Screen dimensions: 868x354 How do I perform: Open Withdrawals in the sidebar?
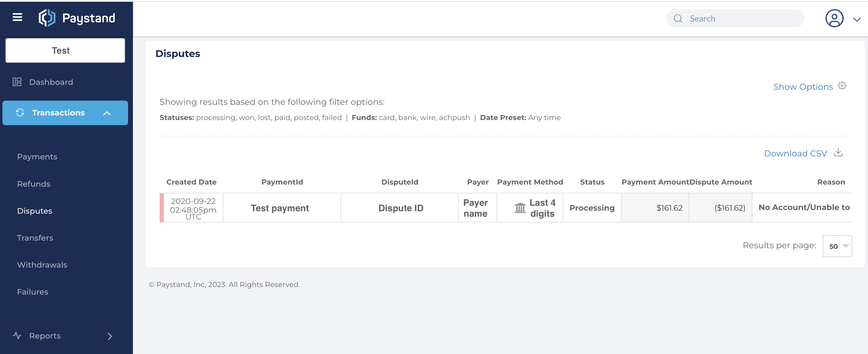[x=42, y=265]
